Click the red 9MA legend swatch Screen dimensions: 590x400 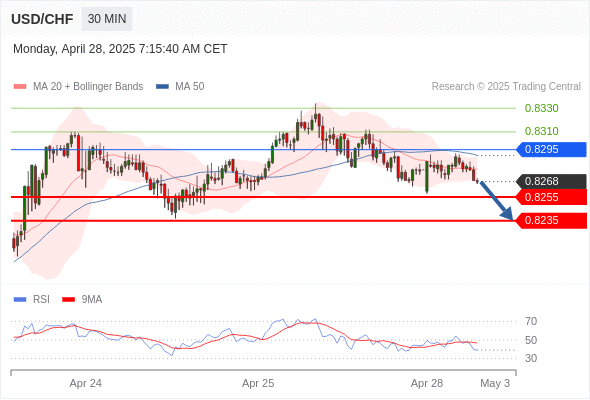[x=68, y=300]
